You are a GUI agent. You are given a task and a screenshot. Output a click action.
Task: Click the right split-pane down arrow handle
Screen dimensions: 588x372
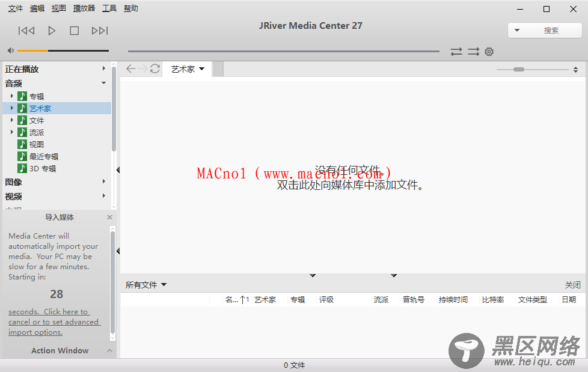click(x=394, y=276)
